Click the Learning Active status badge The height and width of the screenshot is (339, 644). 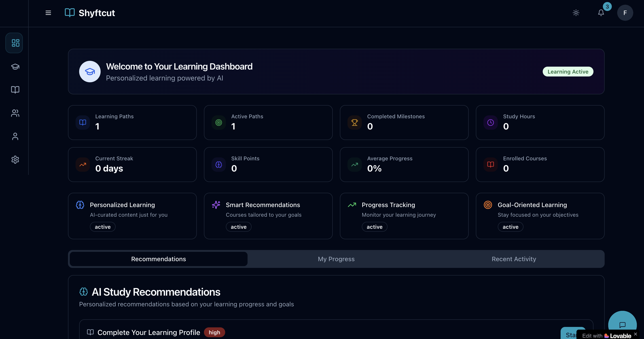click(x=568, y=72)
